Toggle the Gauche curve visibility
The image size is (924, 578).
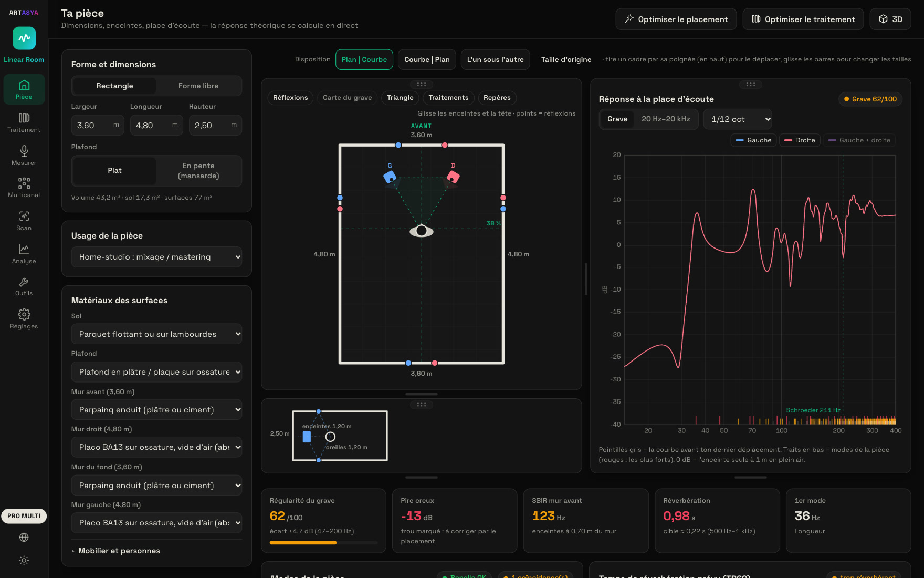[753, 140]
